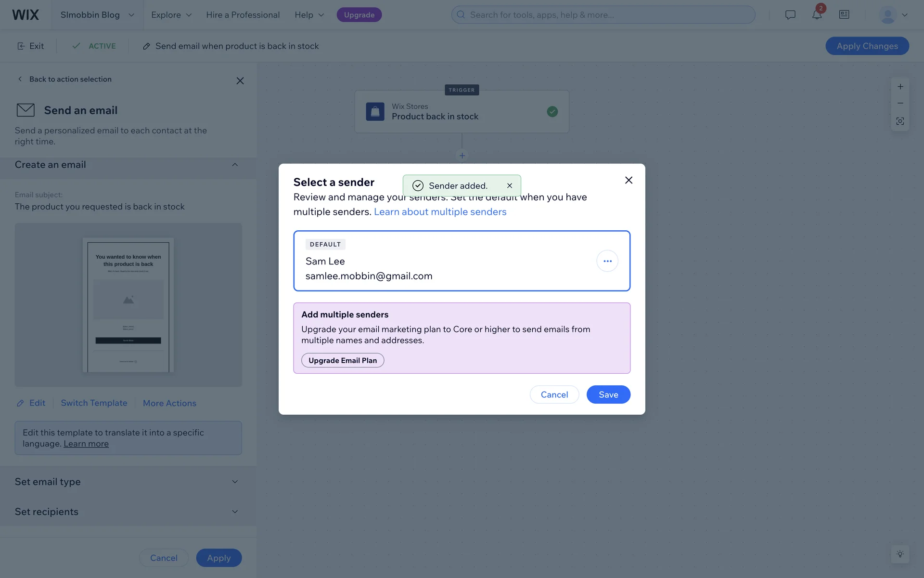
Task: Click the zoom in plus icon
Action: pyautogui.click(x=900, y=87)
